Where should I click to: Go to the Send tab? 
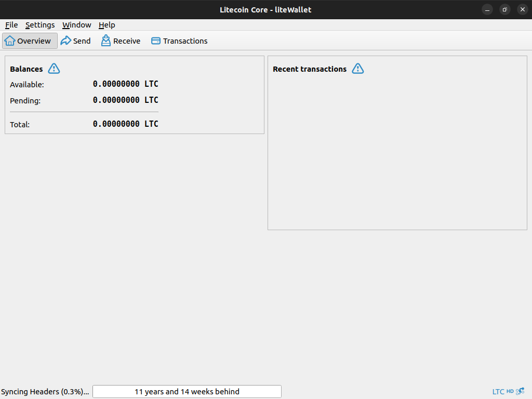point(76,41)
